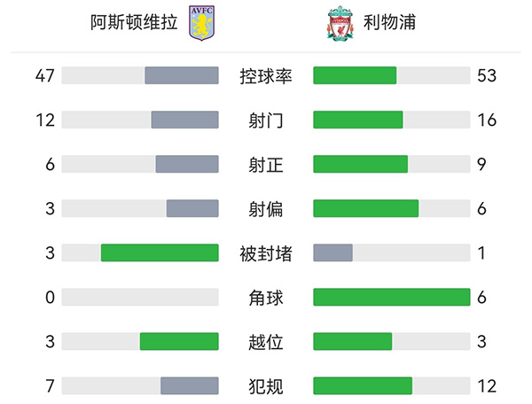Click Liverpool's green 控球率 bar

pos(355,76)
